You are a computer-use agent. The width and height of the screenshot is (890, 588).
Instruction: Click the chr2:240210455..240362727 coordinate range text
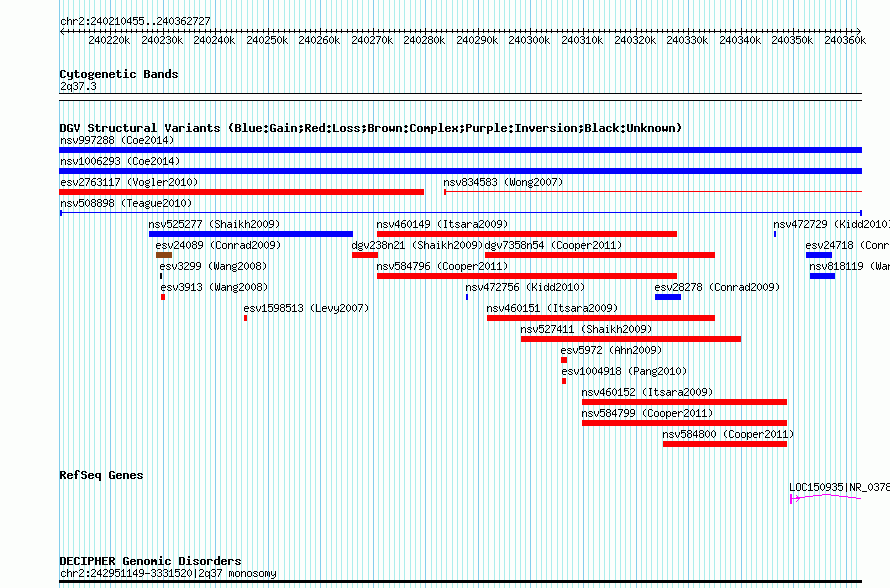(x=135, y=21)
